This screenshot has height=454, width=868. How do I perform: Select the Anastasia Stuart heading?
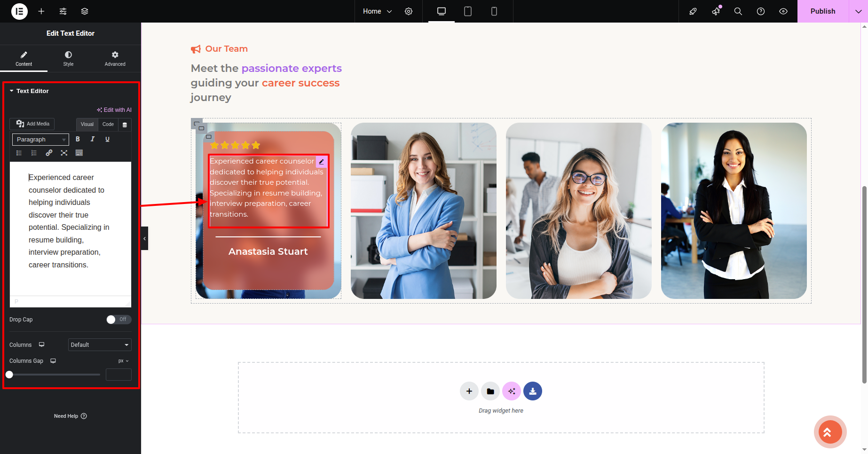pyautogui.click(x=268, y=251)
